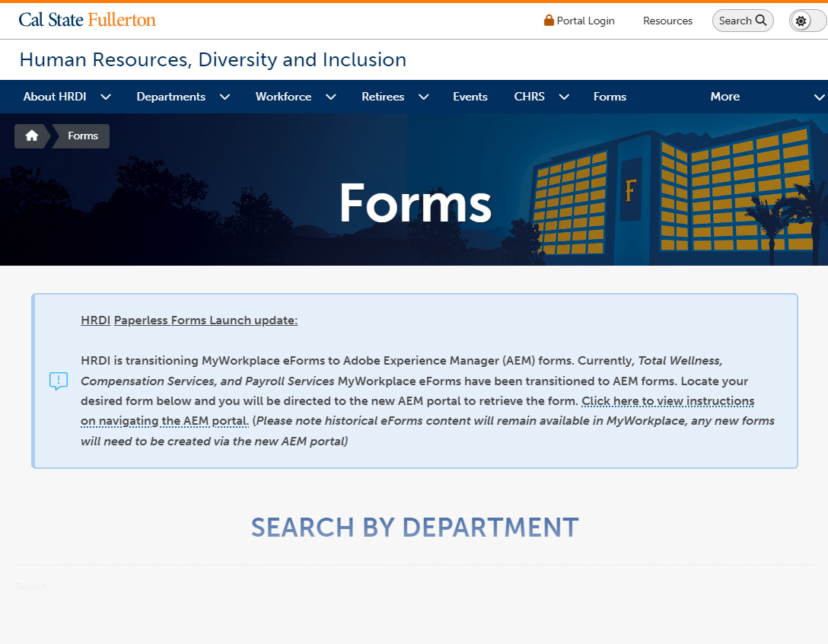
Task: Open the Departments dropdown menu
Action: 225,97
